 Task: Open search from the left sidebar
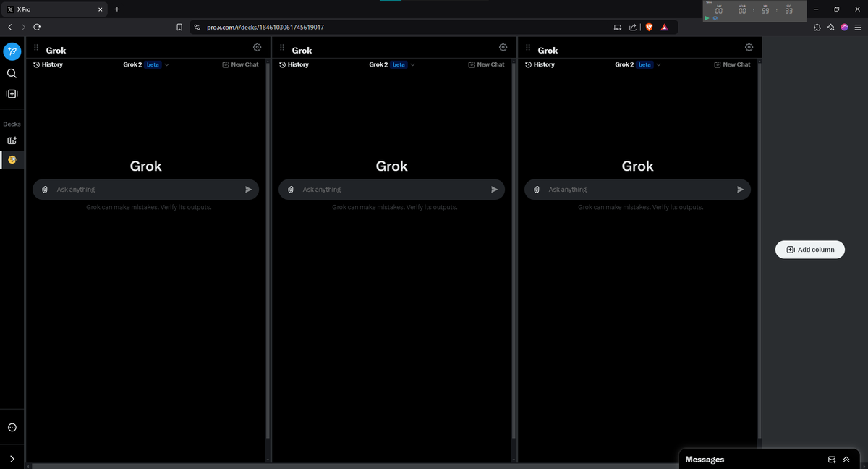tap(12, 73)
